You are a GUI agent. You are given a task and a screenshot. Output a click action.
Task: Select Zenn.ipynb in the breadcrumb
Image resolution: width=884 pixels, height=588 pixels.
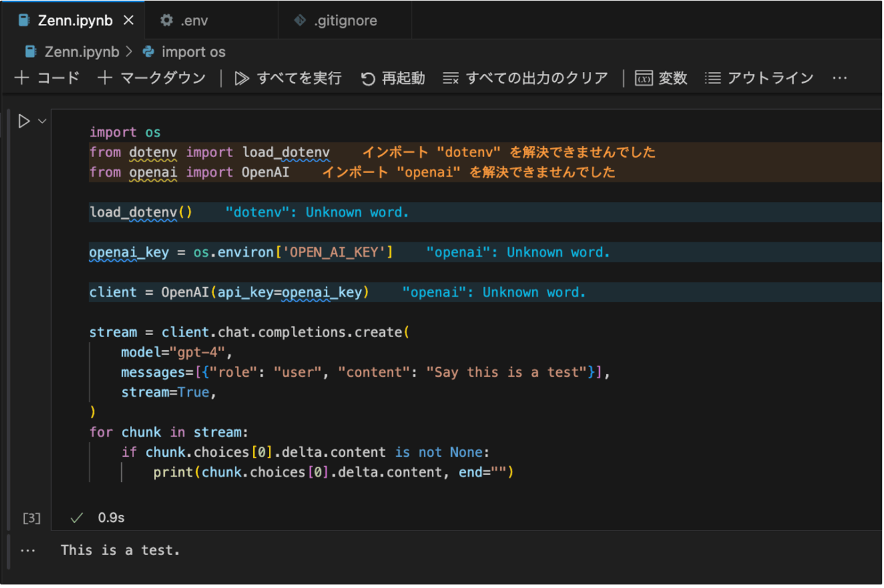pyautogui.click(x=81, y=52)
